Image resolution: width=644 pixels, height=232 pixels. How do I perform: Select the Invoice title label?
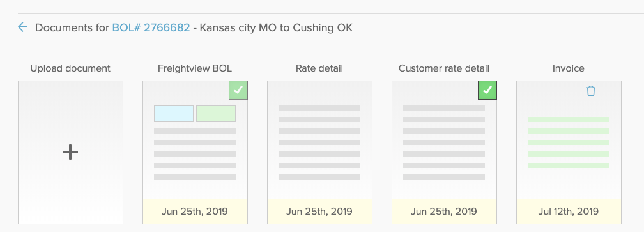pos(569,68)
